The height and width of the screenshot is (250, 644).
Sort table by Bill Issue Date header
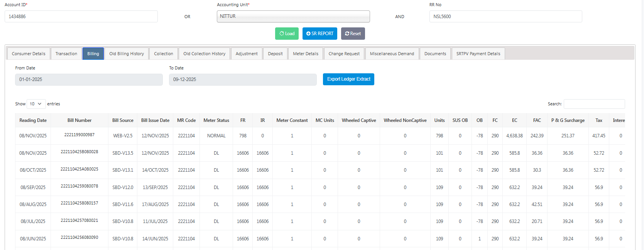coord(155,120)
